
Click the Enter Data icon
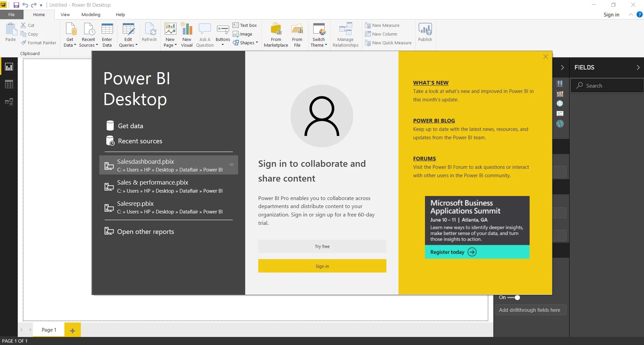(107, 32)
